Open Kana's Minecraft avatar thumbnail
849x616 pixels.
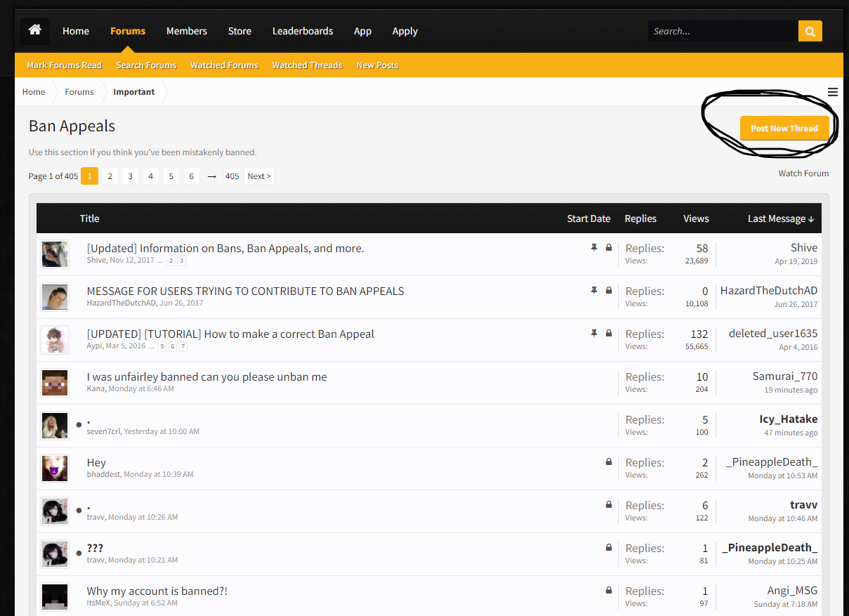point(55,383)
